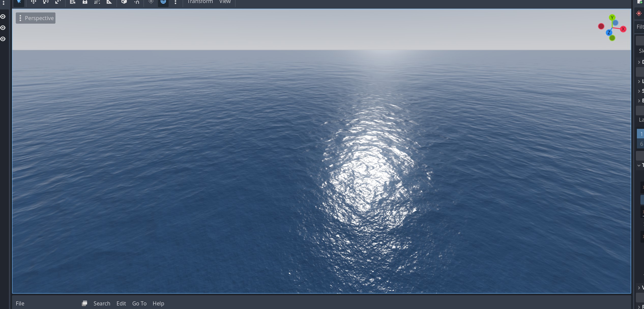Image resolution: width=644 pixels, height=309 pixels.
Task: Activate the Ruler Mode tool
Action: (x=109, y=2)
